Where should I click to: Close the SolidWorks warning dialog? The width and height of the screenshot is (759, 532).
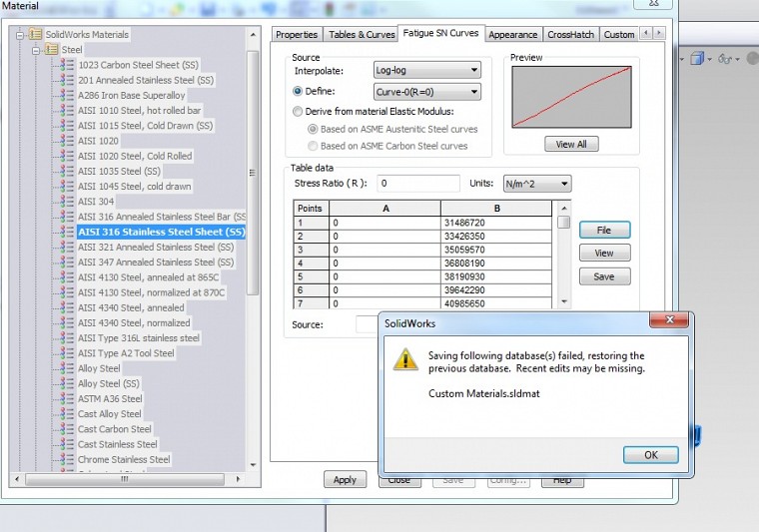(669, 319)
